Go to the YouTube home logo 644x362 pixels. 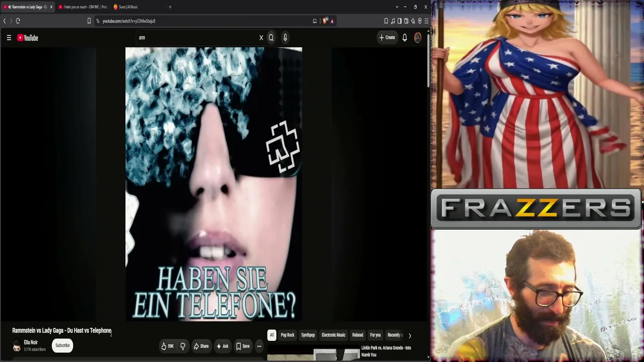click(28, 38)
